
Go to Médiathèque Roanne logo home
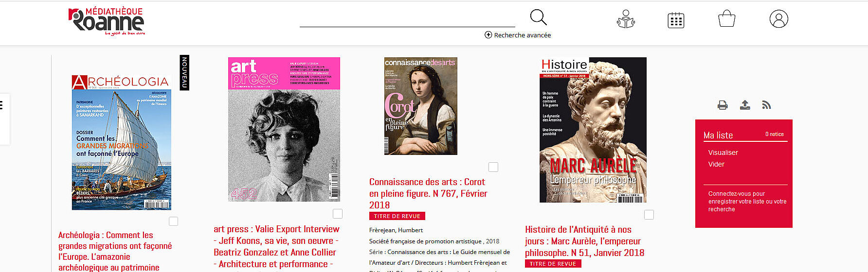click(x=107, y=21)
